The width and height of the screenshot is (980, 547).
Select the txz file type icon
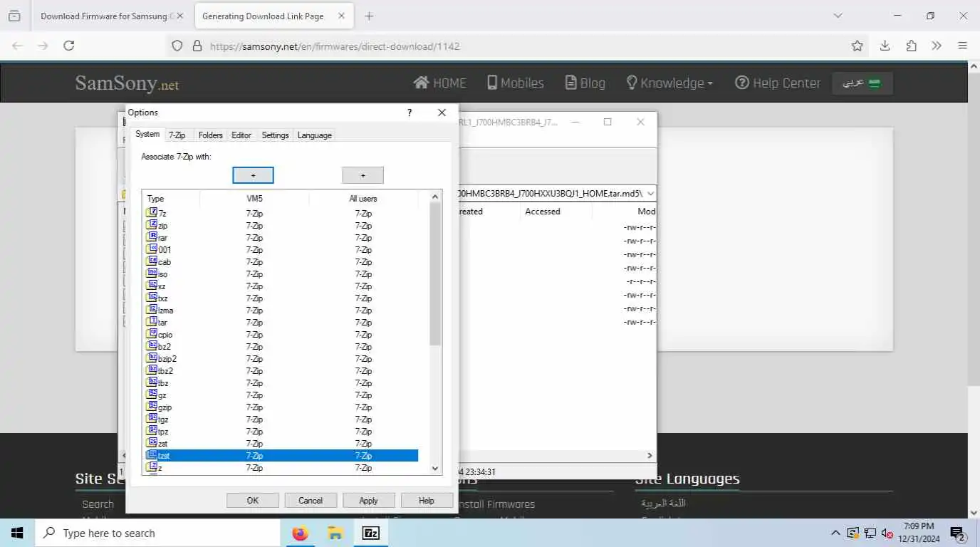pos(151,298)
